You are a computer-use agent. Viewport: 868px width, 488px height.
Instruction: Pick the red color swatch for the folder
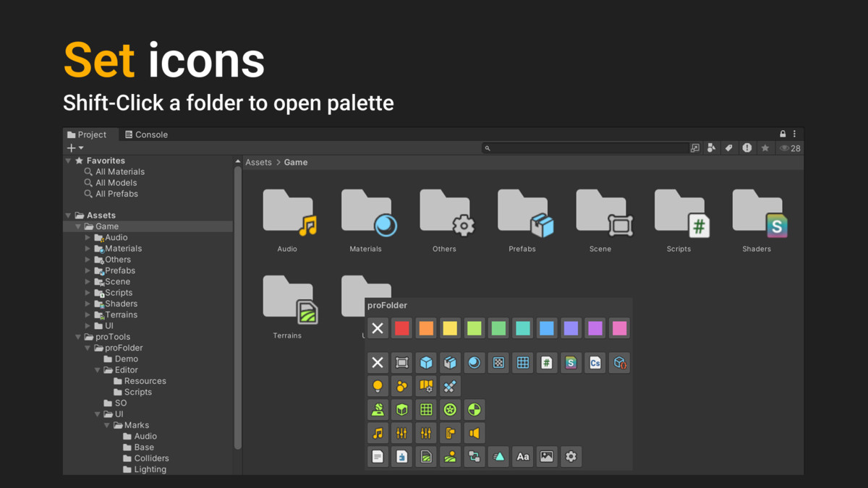401,328
